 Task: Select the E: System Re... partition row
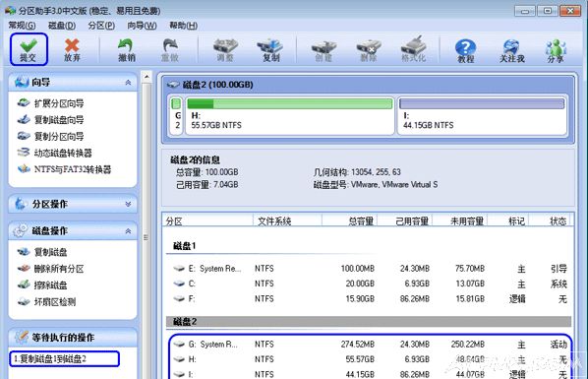pos(370,269)
